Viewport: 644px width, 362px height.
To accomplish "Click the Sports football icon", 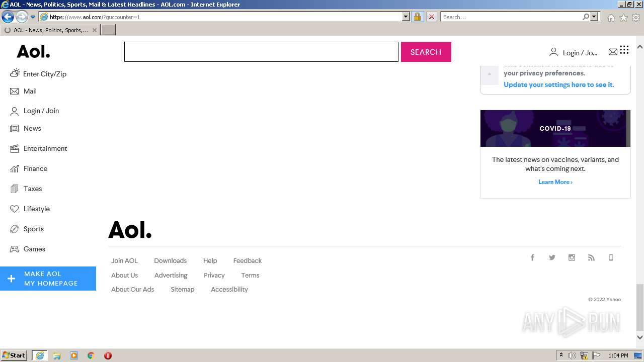I will tap(15, 229).
